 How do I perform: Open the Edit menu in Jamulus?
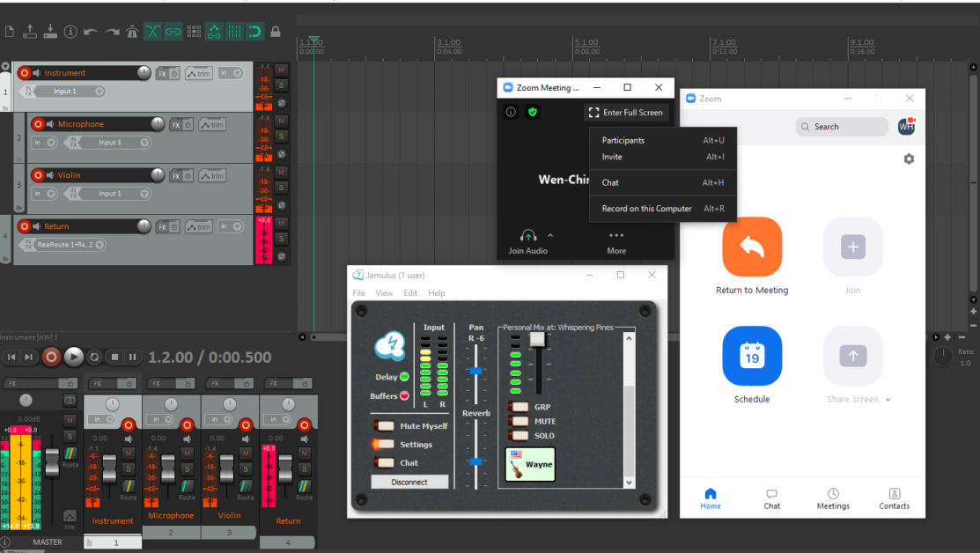(410, 292)
